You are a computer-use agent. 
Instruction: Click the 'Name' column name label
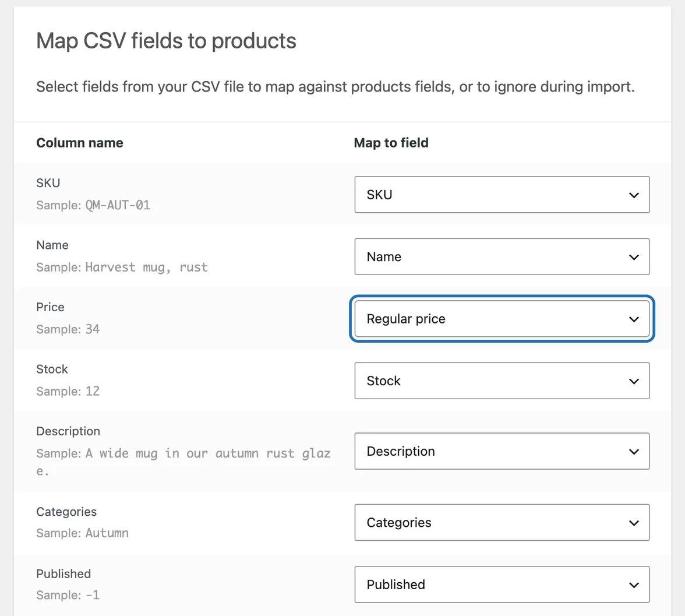point(52,245)
